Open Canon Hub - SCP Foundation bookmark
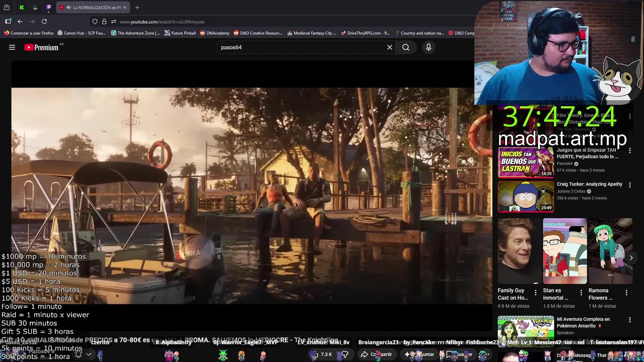The image size is (644, 362). [82, 33]
